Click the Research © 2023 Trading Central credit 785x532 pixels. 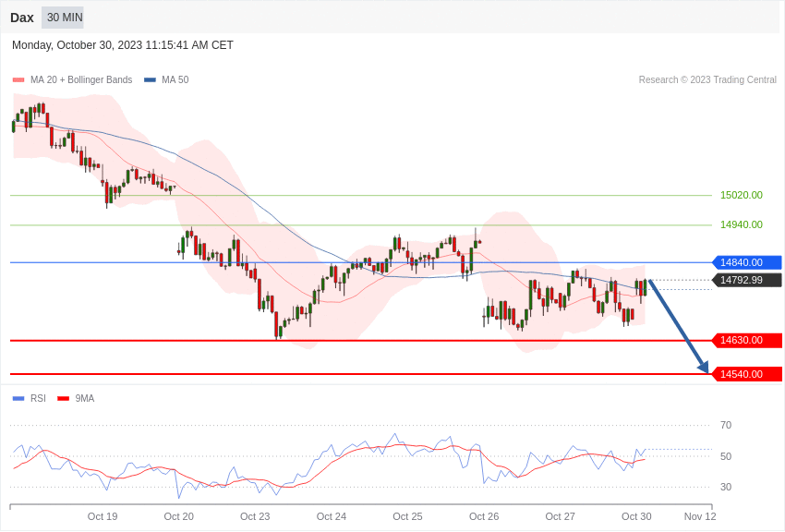tap(707, 80)
